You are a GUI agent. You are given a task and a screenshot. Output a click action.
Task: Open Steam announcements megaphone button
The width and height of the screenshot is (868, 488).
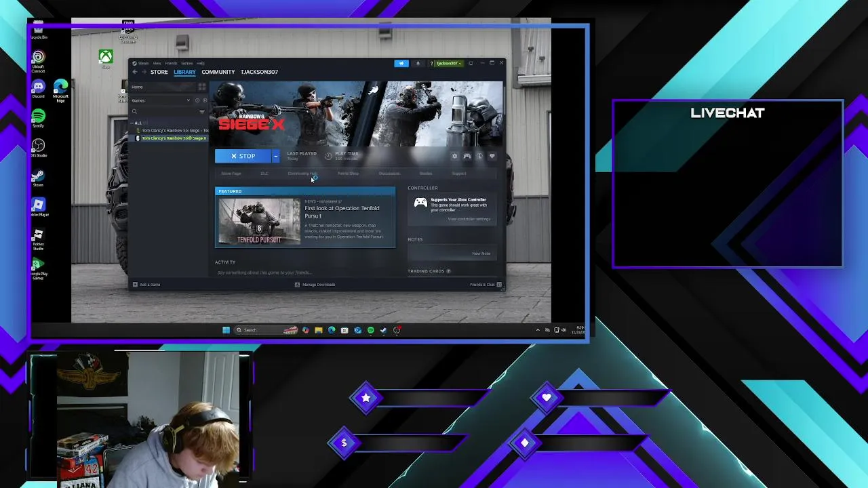(x=401, y=63)
